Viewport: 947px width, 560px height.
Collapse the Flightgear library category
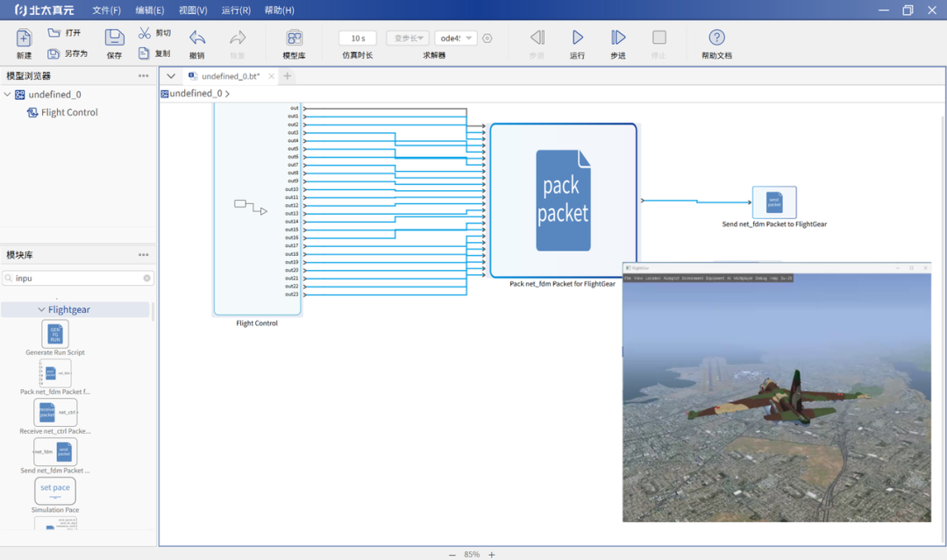coord(41,309)
